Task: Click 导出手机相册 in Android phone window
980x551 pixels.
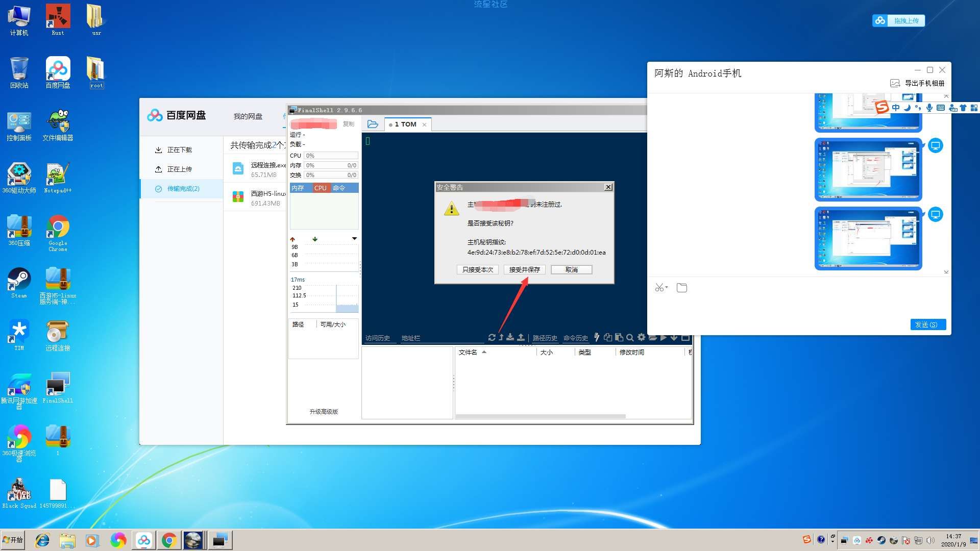Action: 917,83
